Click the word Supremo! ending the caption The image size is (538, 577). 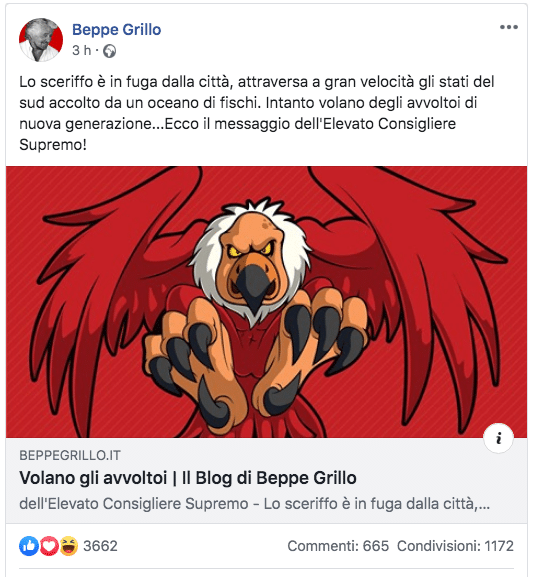[x=53, y=145]
